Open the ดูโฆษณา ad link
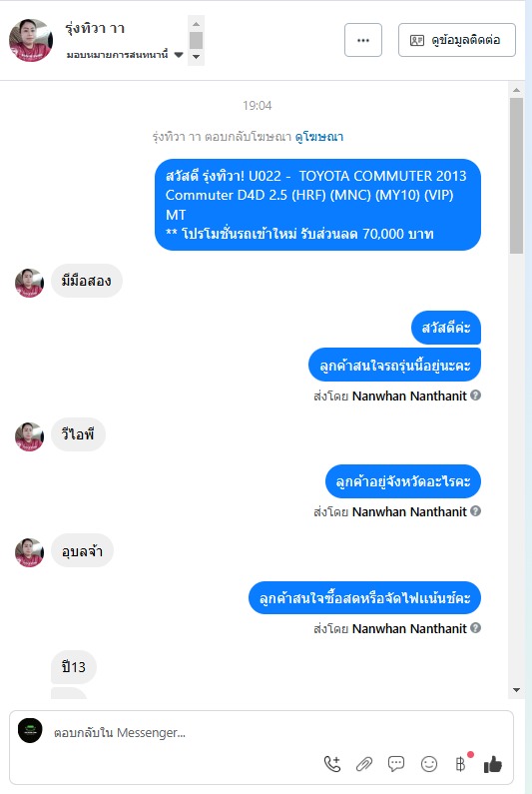 (318, 136)
